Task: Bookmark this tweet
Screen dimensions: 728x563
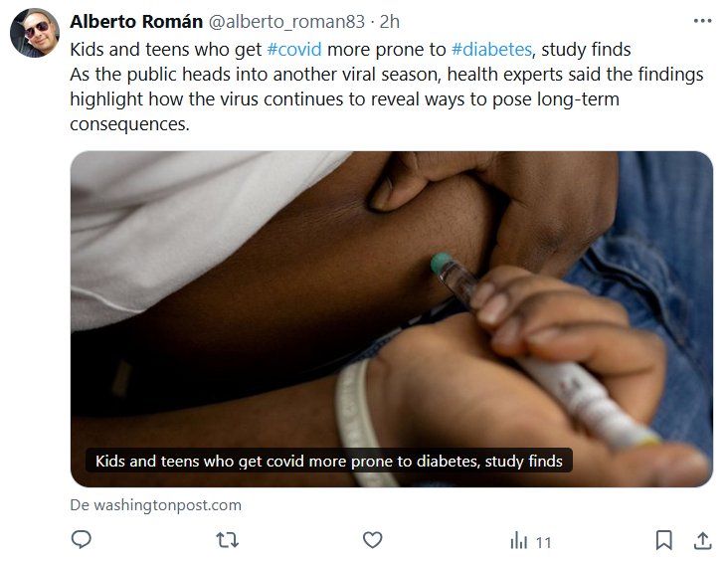Action: [663, 540]
